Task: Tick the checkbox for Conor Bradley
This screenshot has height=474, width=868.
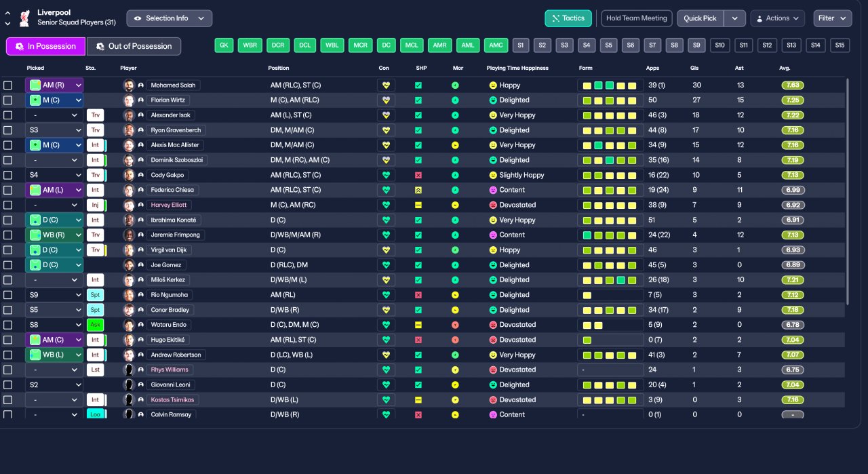Action: (7, 310)
